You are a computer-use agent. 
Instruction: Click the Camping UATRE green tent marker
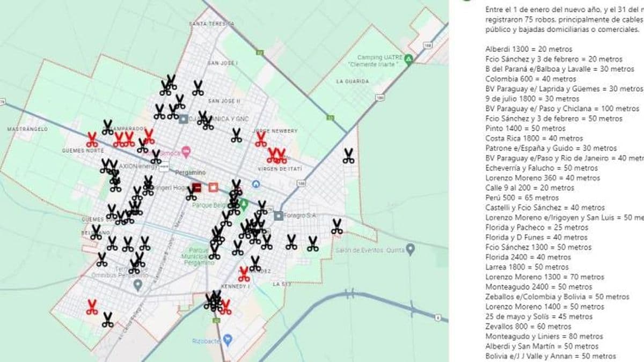click(x=408, y=58)
